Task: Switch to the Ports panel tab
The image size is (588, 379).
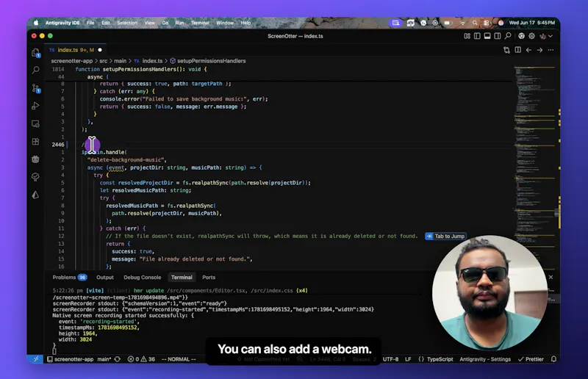Action: [x=209, y=278]
